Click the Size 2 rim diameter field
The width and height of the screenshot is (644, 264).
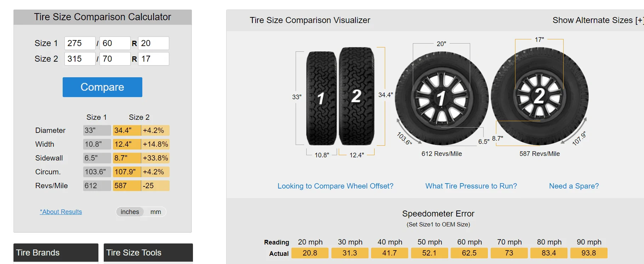153,59
